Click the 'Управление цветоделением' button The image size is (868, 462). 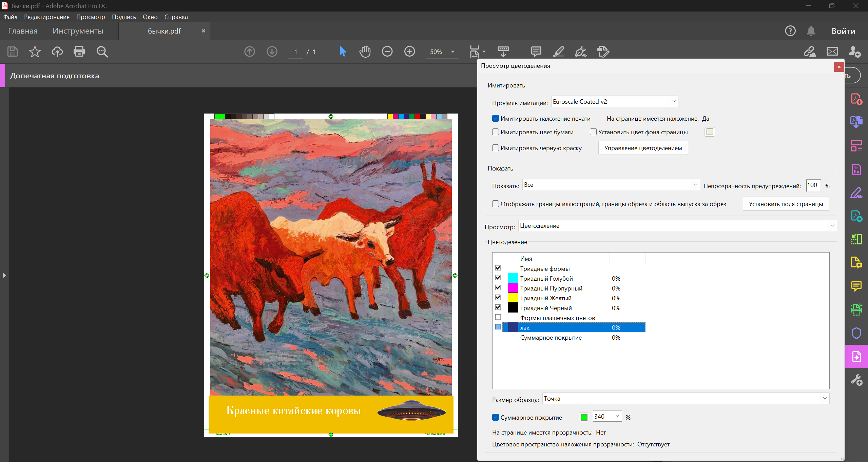coord(643,148)
